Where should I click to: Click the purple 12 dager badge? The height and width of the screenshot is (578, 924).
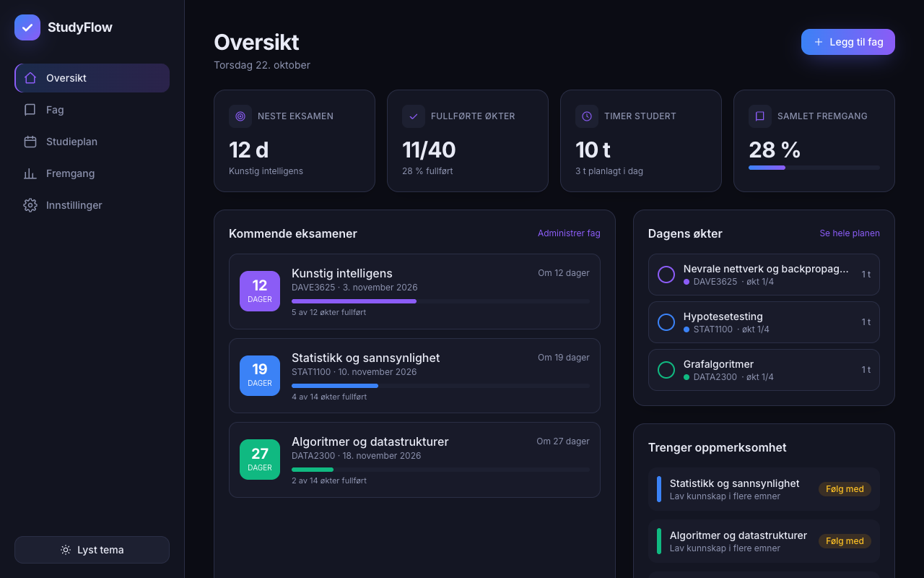pyautogui.click(x=260, y=291)
